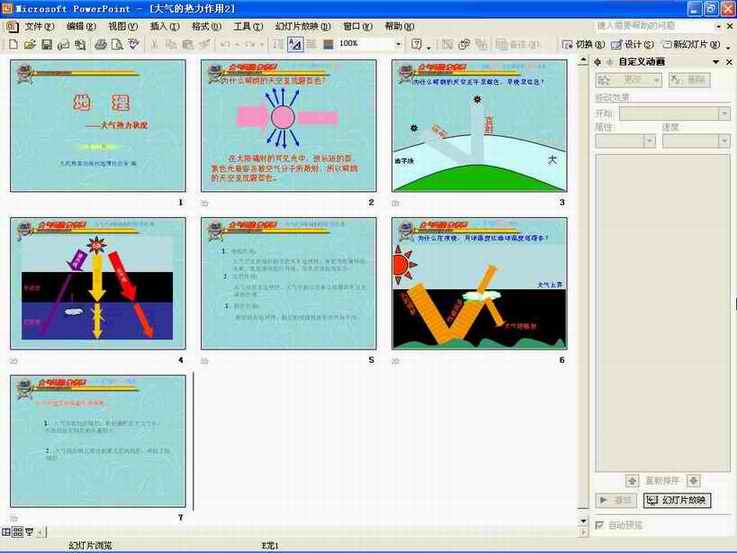Image resolution: width=737 pixels, height=553 pixels.
Task: Click task pane back navigation arrow
Action: click(598, 62)
